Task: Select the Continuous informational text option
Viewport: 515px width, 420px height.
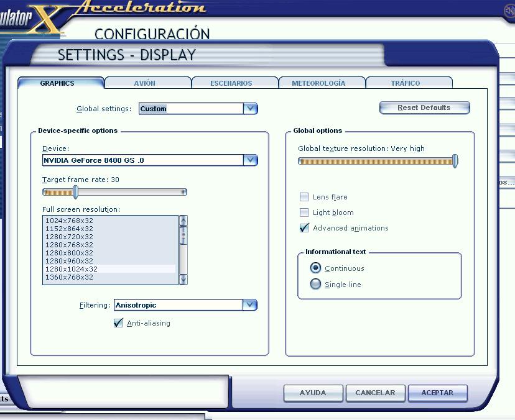Action: (x=317, y=268)
